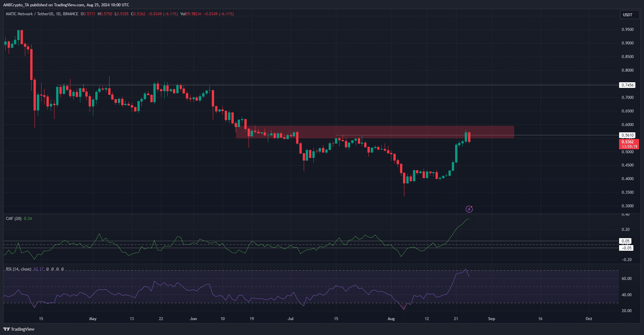Click the -0.05 CMF level label

(x=626, y=248)
